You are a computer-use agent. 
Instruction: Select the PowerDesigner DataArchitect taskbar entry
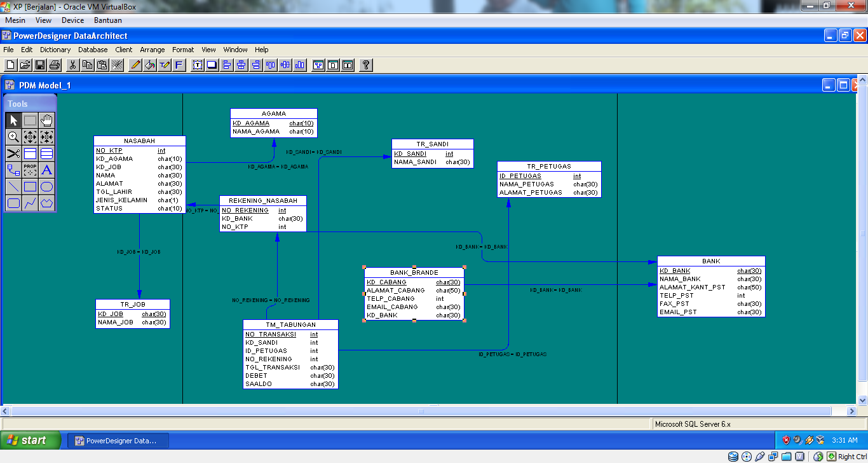point(118,439)
